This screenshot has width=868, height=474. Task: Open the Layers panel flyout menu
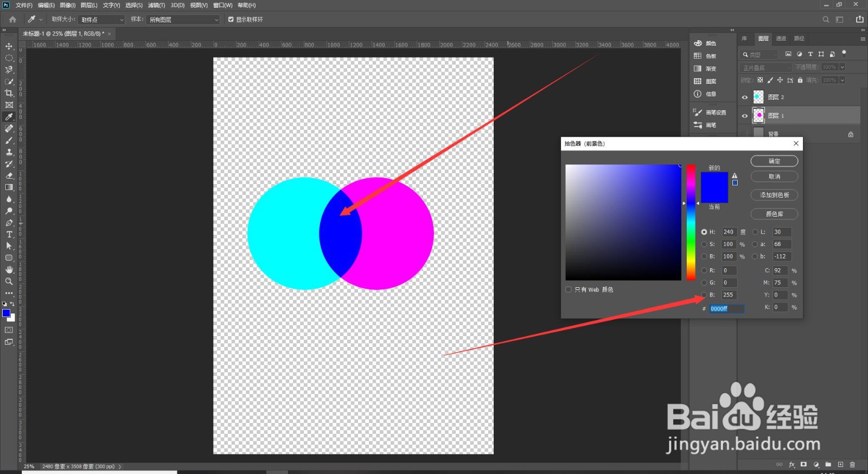tap(863, 39)
